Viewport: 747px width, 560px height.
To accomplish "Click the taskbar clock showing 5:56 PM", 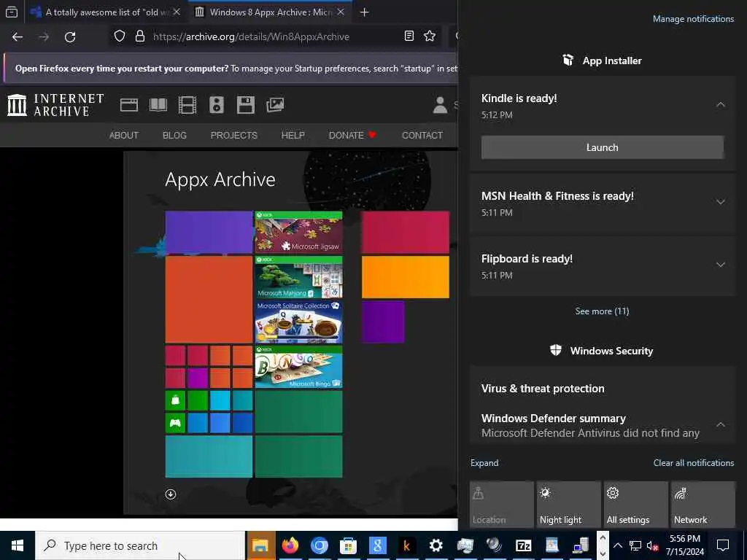I will tap(684, 545).
